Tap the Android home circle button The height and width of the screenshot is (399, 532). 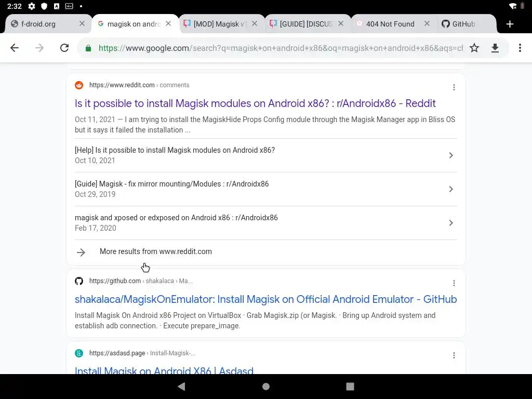pos(266,387)
